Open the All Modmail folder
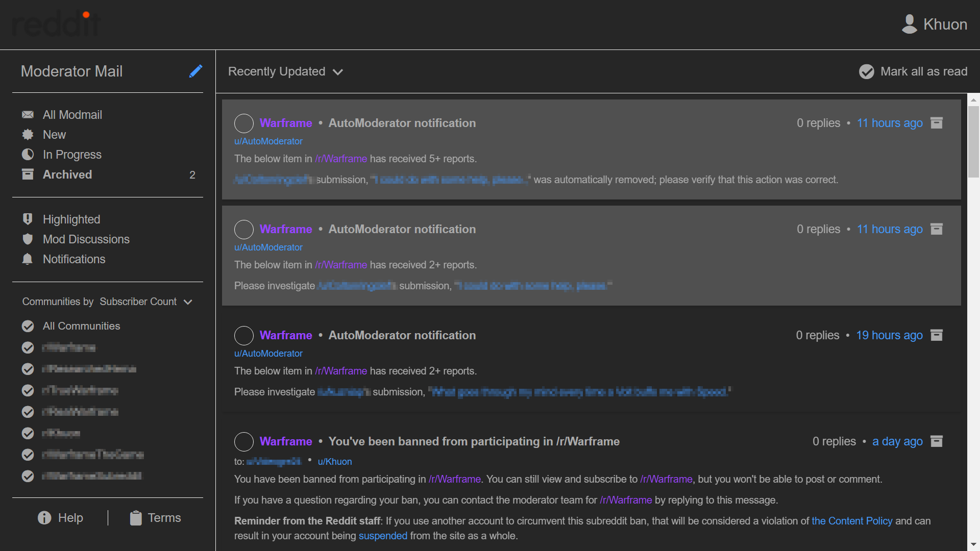Viewport: 980px width, 551px height. pyautogui.click(x=72, y=115)
